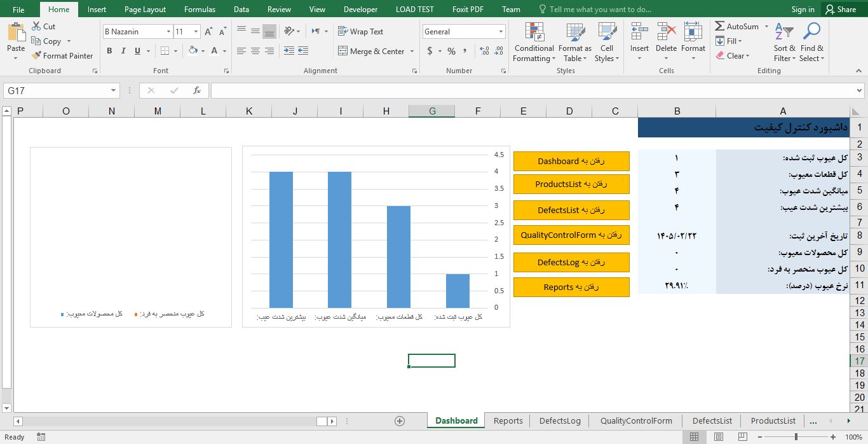This screenshot has height=444, width=868.
Task: Activate the Format Painter brush
Action: 36,56
